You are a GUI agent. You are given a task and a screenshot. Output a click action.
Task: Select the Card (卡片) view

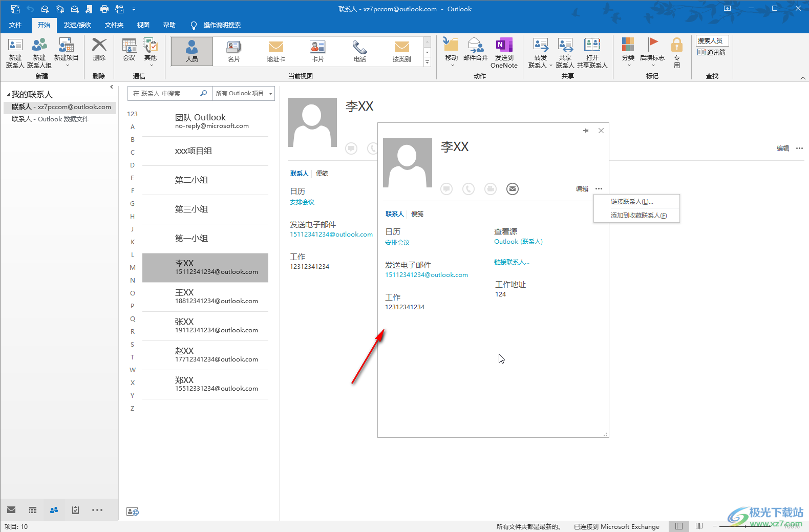click(x=318, y=51)
